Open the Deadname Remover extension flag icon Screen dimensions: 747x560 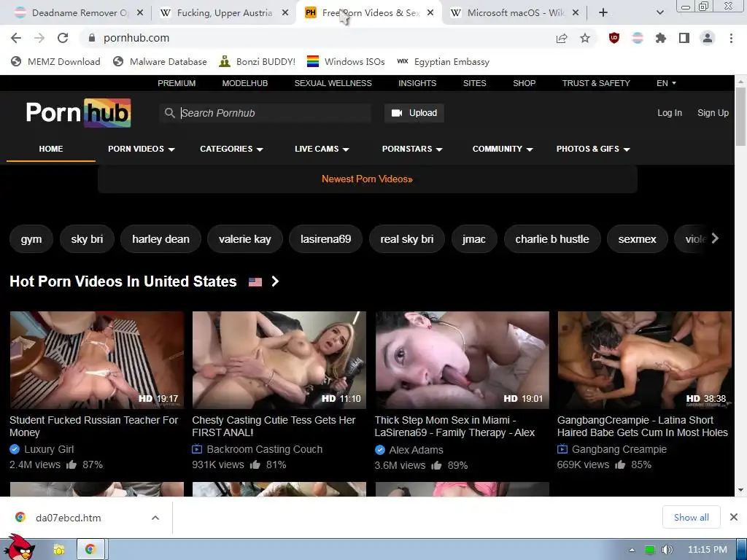point(638,38)
